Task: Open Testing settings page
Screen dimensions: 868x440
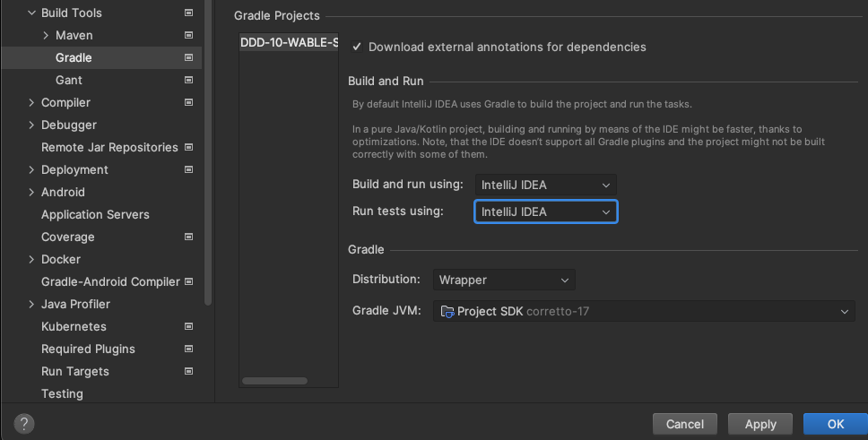Action: tap(62, 393)
